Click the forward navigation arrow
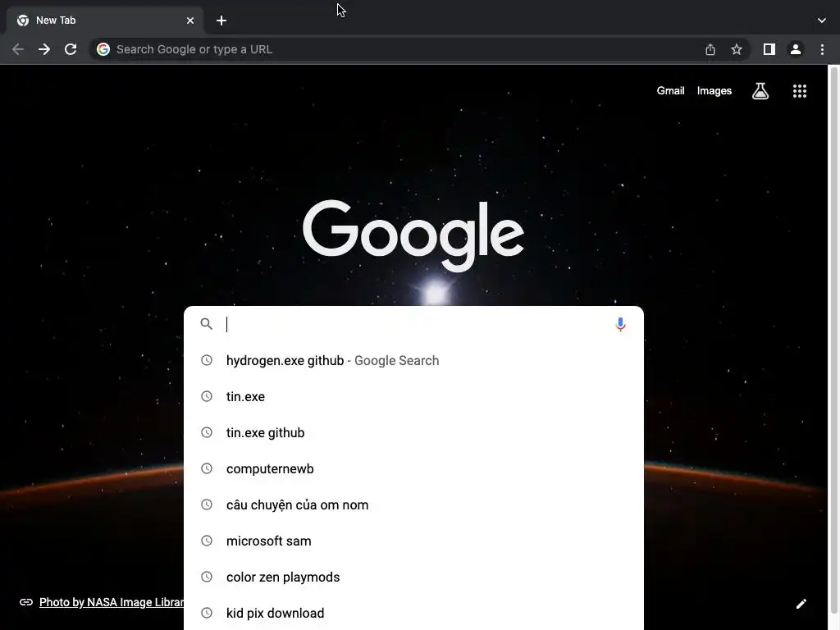The width and height of the screenshot is (840, 630). coord(44,49)
